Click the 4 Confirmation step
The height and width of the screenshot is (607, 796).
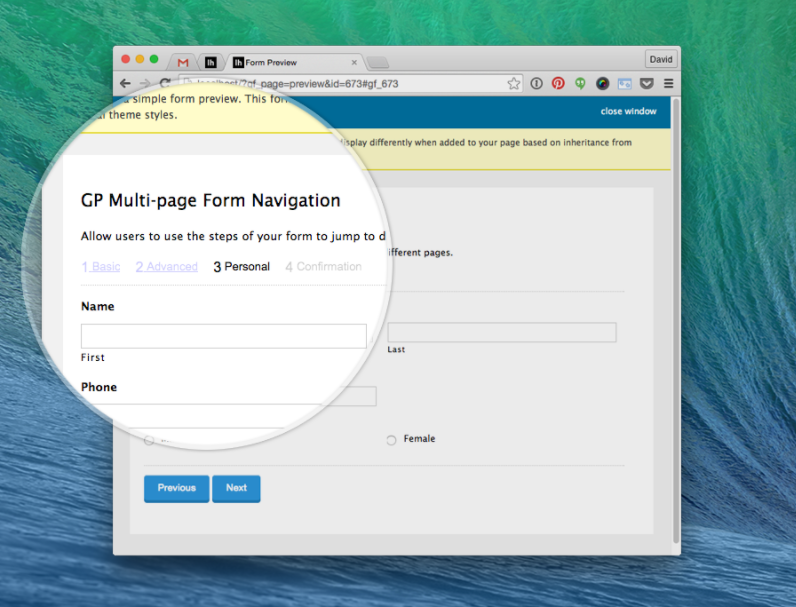click(323, 266)
